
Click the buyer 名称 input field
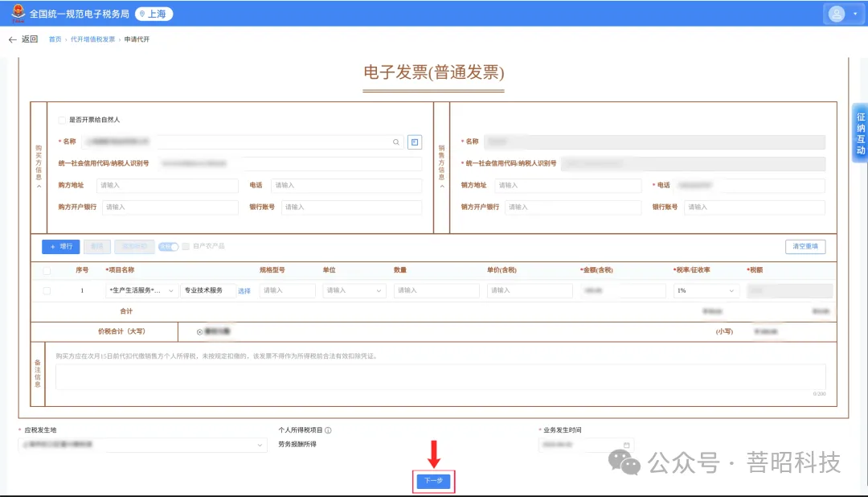[x=243, y=142]
